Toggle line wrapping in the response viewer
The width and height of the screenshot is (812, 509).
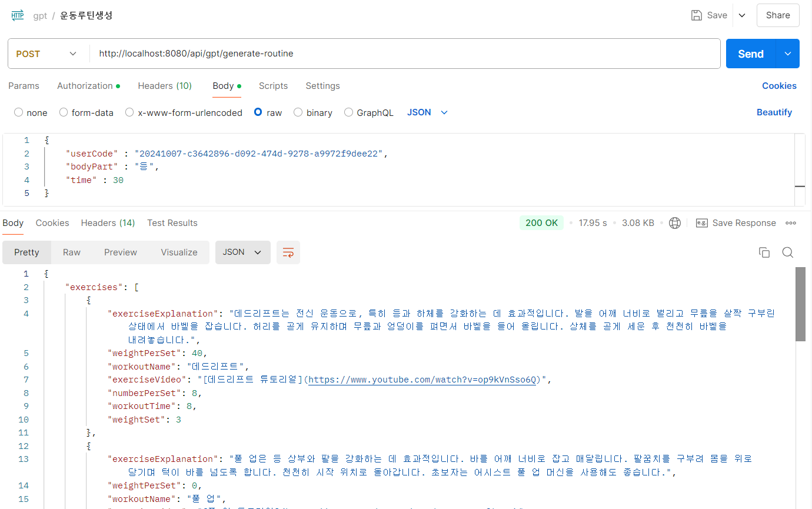click(x=288, y=252)
